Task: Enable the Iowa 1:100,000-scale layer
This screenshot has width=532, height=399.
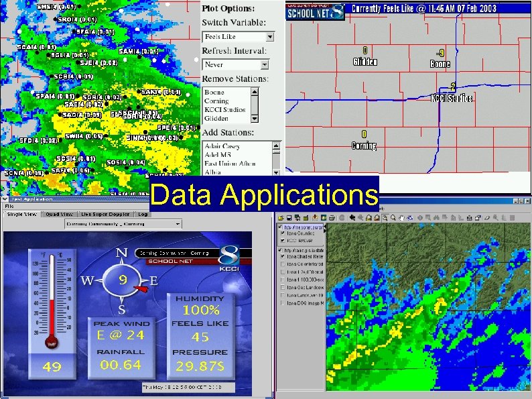Action: tap(283, 280)
